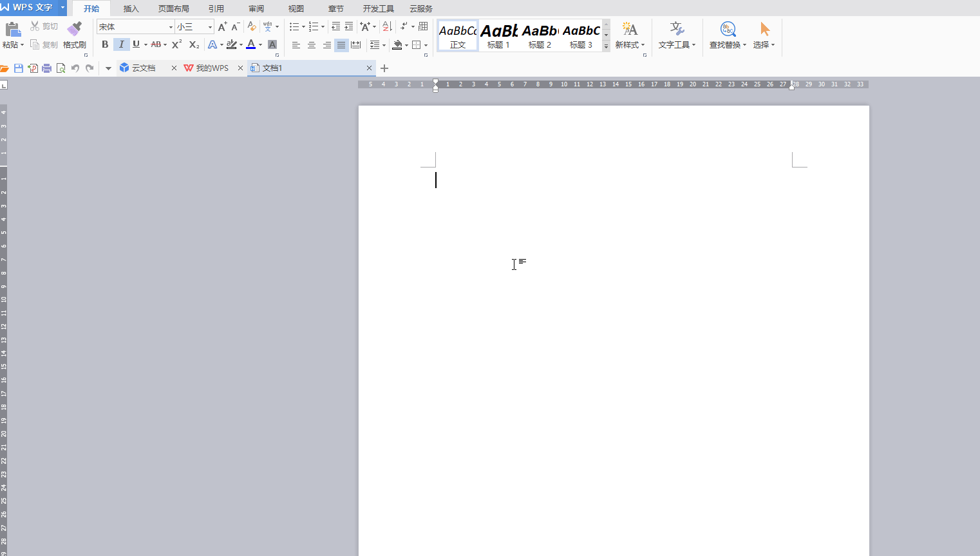Apply the 标题 1 heading style
The image size is (980, 556).
click(x=498, y=36)
